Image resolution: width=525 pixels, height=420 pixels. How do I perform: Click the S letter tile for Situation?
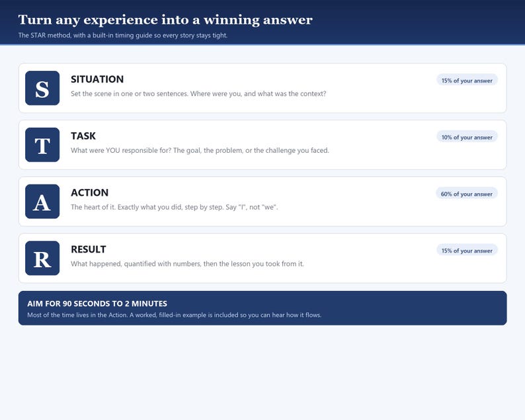pyautogui.click(x=42, y=88)
